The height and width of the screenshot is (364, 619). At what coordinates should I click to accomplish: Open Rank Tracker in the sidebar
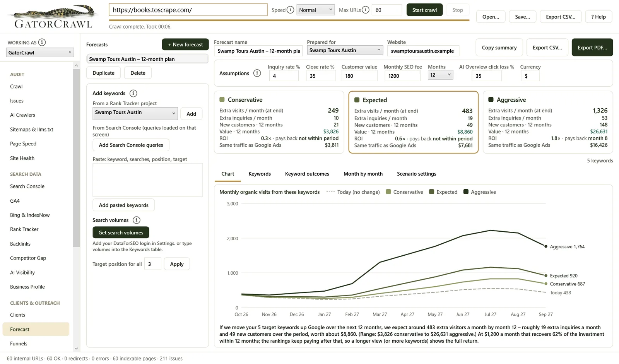click(x=24, y=229)
